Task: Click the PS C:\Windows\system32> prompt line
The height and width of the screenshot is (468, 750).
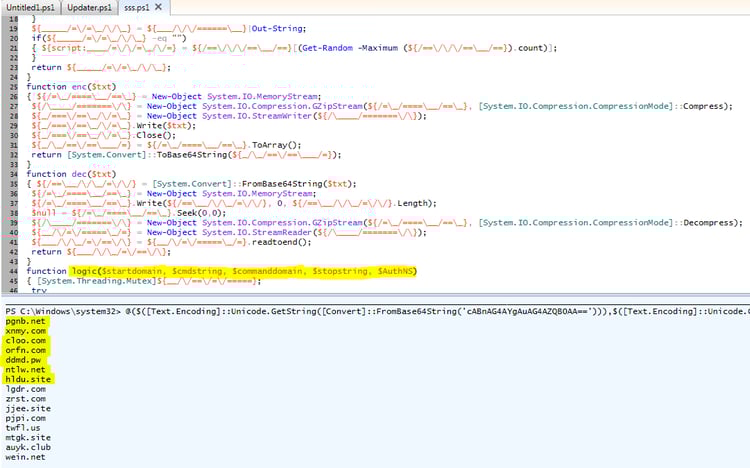Action: (x=377, y=312)
